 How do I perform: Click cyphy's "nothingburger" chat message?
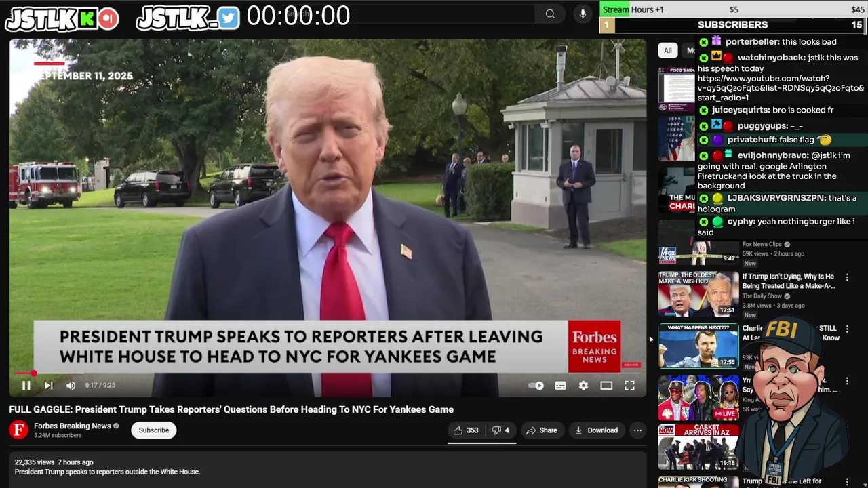click(777, 226)
